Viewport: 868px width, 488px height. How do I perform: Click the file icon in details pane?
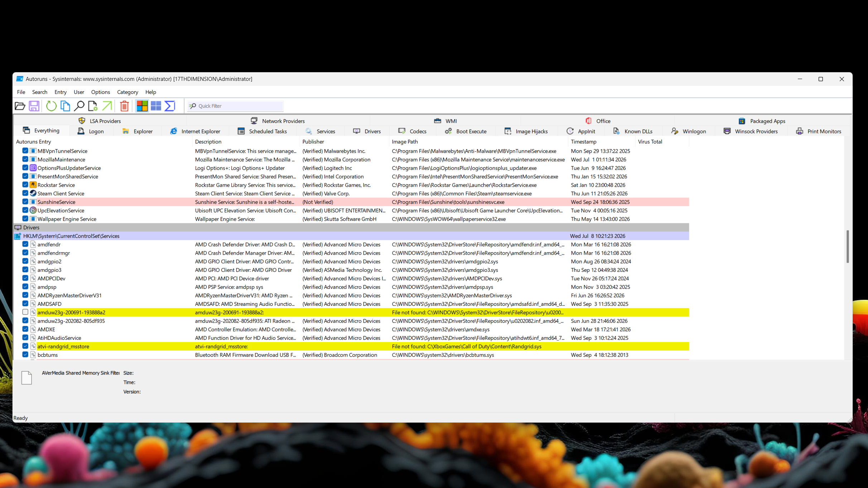coord(26,378)
